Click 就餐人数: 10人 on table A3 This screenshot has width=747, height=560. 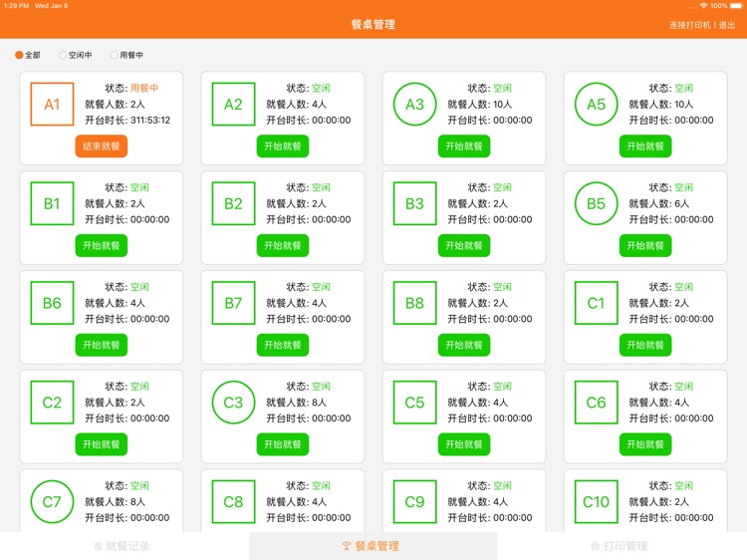(x=480, y=104)
